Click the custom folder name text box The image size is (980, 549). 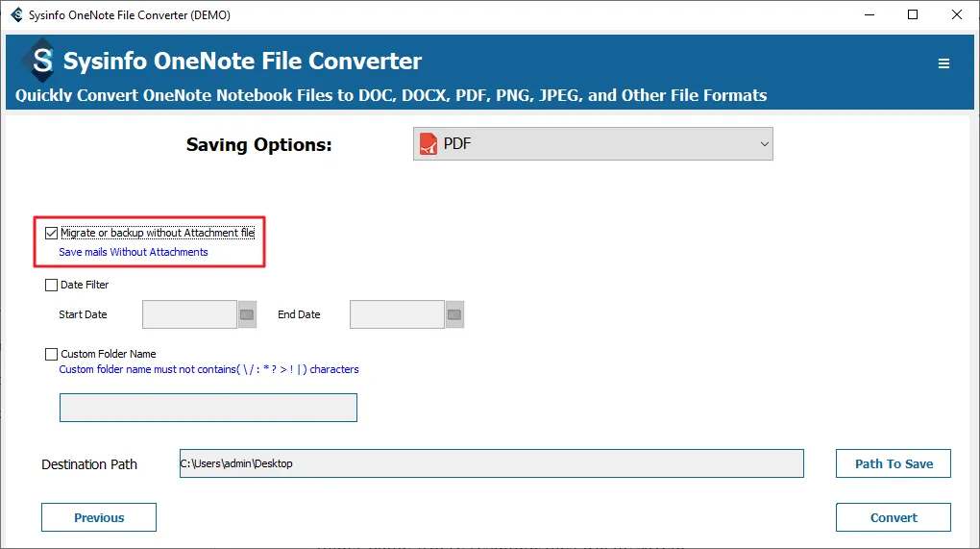(208, 408)
